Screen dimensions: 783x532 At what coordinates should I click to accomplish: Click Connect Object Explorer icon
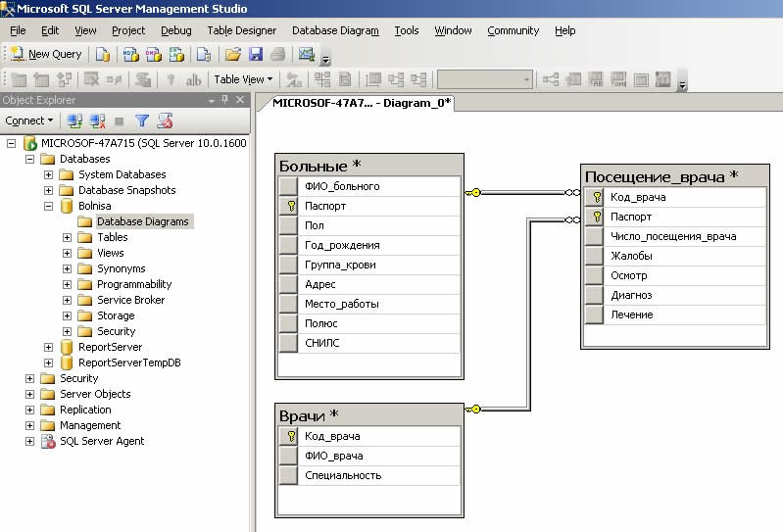click(74, 121)
